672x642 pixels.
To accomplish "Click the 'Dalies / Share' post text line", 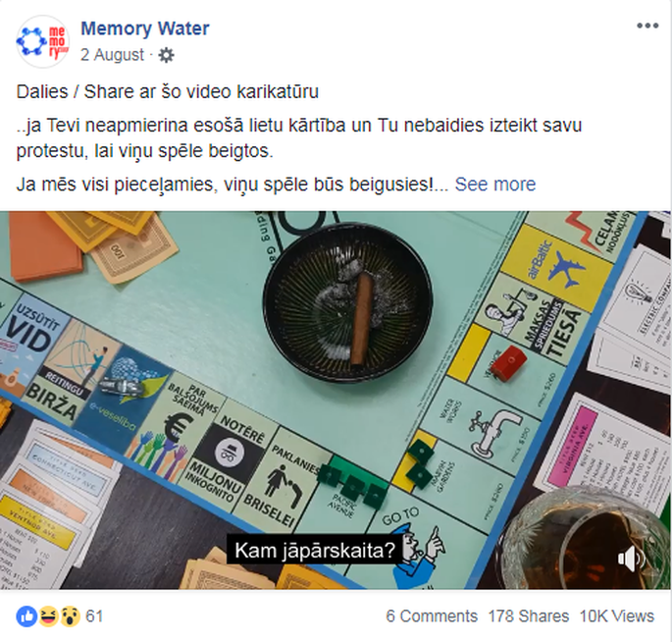I will coord(168,91).
